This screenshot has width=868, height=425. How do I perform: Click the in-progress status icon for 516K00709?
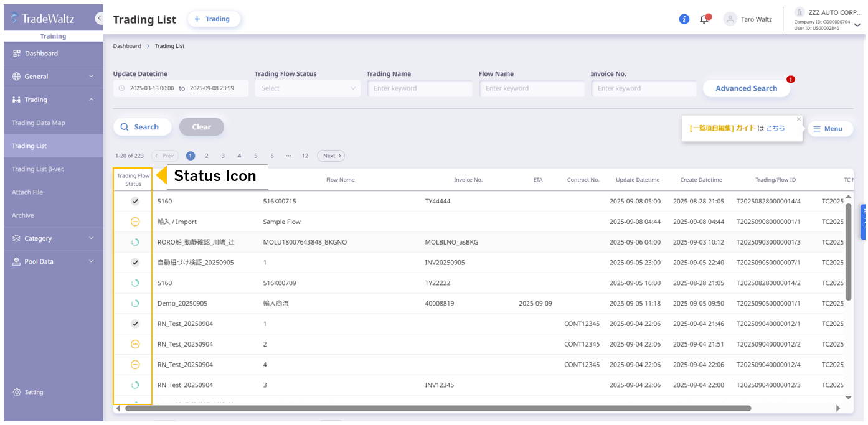click(135, 283)
